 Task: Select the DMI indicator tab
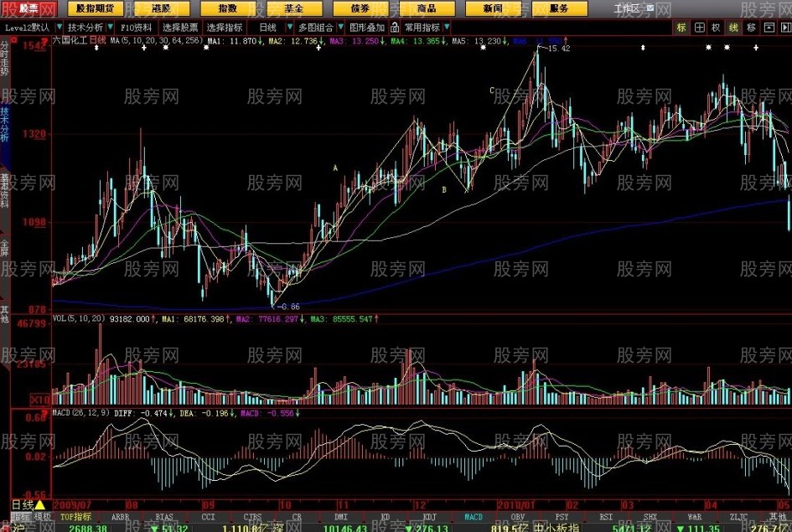pos(341,517)
